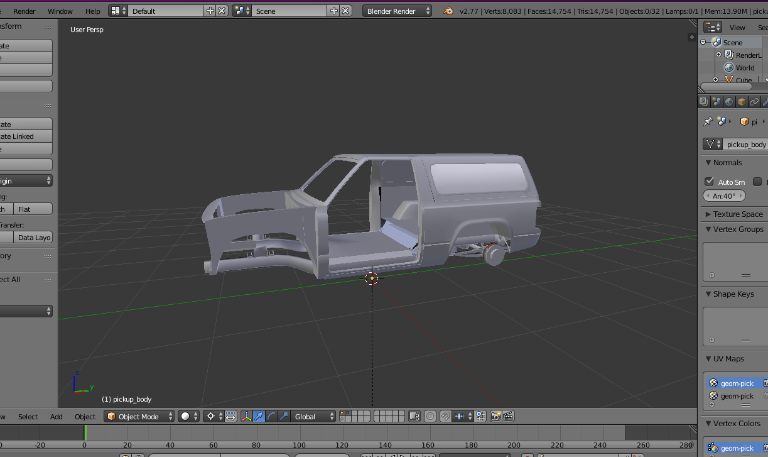Click the Blender logo icon in header
Image resolution: width=768 pixels, height=457 pixels.
click(448, 10)
